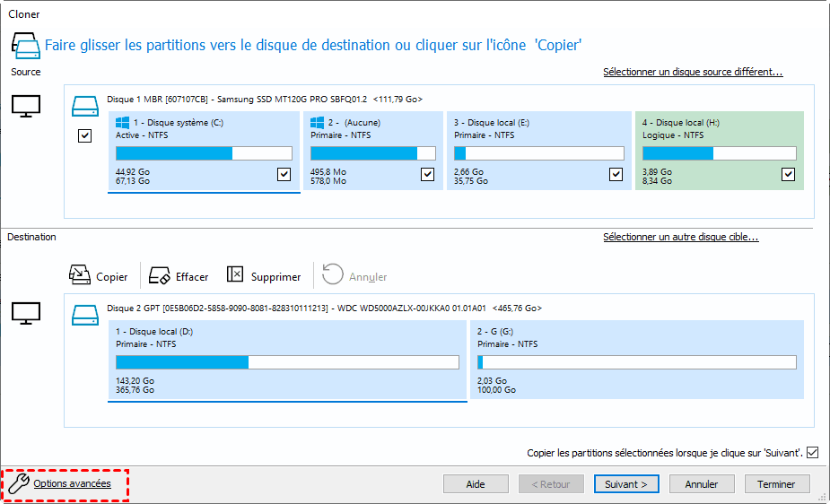The image size is (830, 504).
Task: Open 'Sélectionner un autre disque cible' link
Action: (681, 237)
